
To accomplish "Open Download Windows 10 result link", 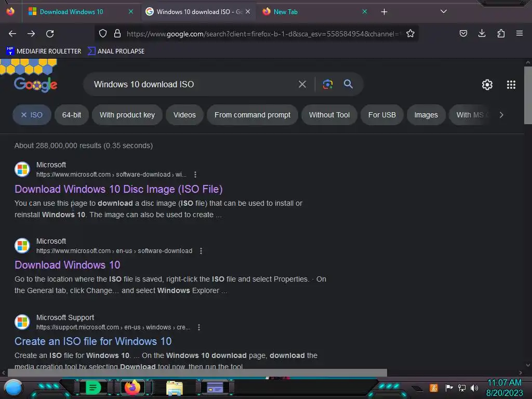I will point(67,264).
